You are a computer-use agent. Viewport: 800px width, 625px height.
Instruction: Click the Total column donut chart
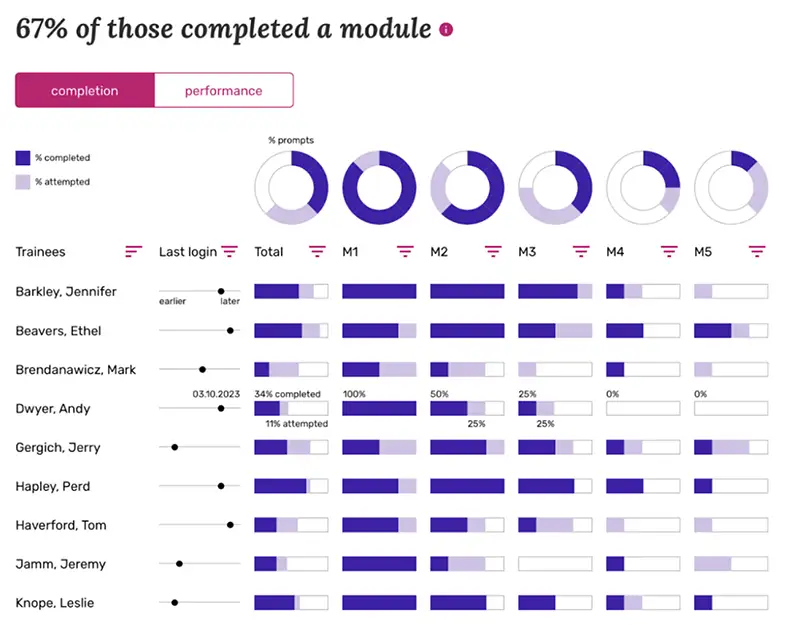pos(292,185)
